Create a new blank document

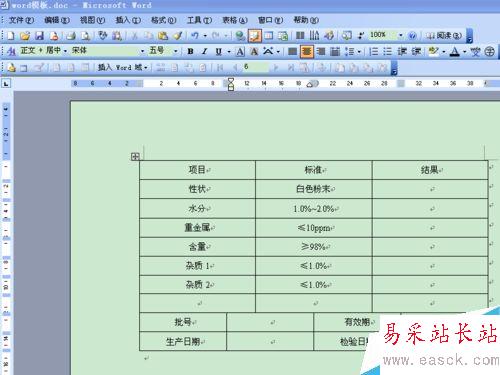10,35
